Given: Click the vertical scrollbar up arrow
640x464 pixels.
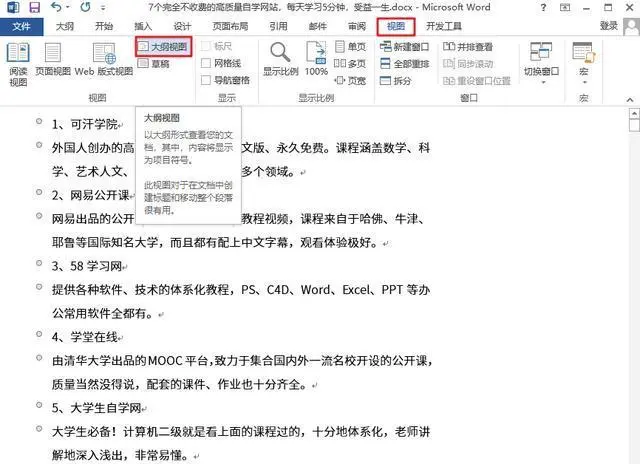Looking at the screenshot, I should pyautogui.click(x=634, y=113).
